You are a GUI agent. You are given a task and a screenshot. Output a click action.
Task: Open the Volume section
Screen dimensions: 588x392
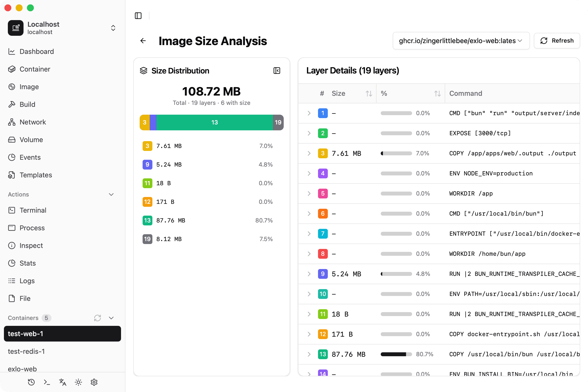click(31, 139)
